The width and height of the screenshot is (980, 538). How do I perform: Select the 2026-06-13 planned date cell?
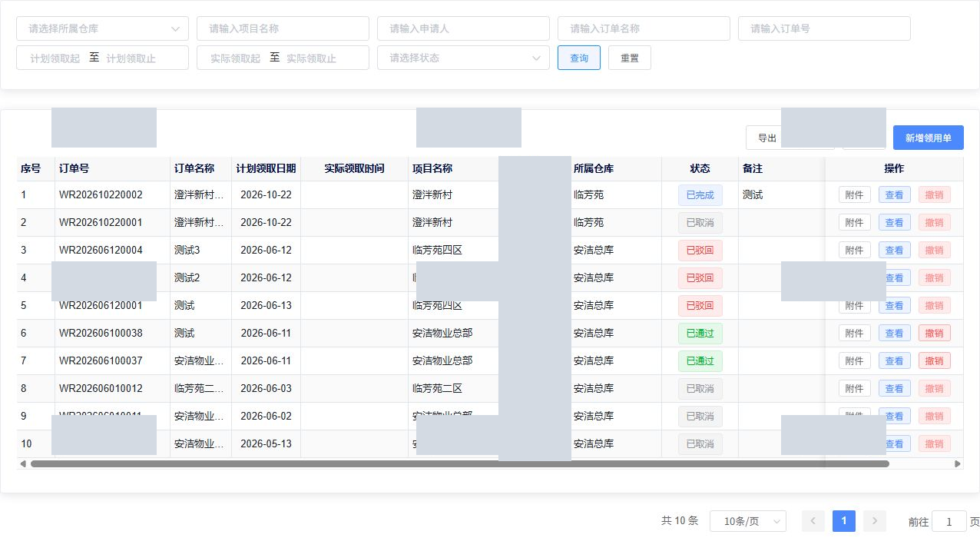click(267, 306)
